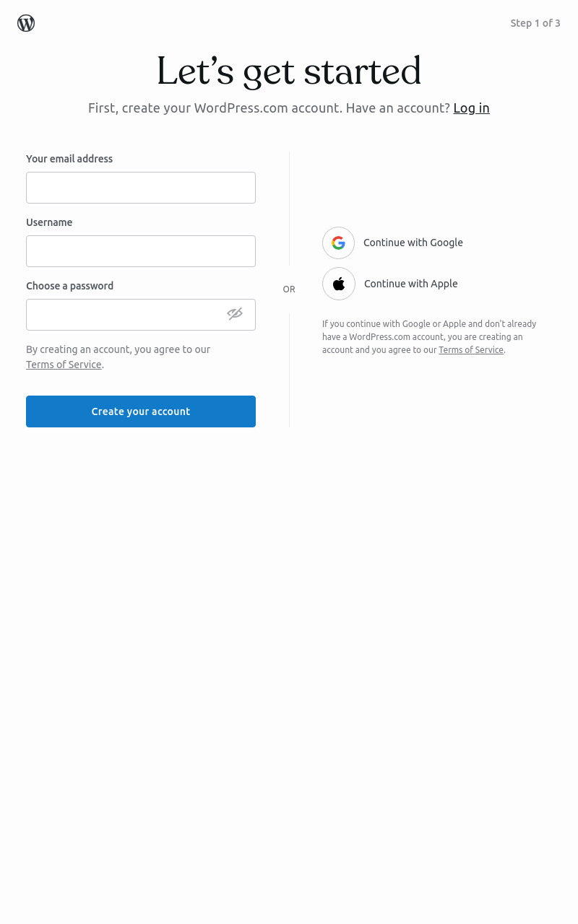The width and height of the screenshot is (578, 924).
Task: Click the Apple logo icon
Action: [339, 284]
